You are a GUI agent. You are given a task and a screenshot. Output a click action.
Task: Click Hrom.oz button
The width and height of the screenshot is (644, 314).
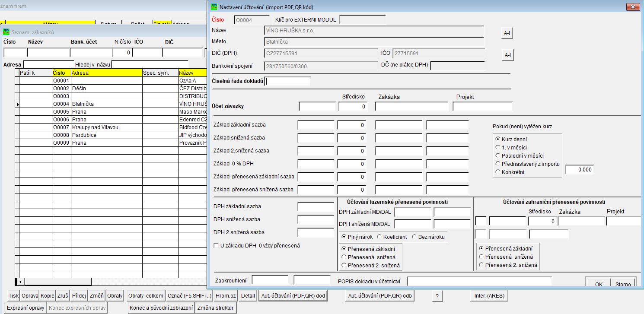click(x=226, y=296)
